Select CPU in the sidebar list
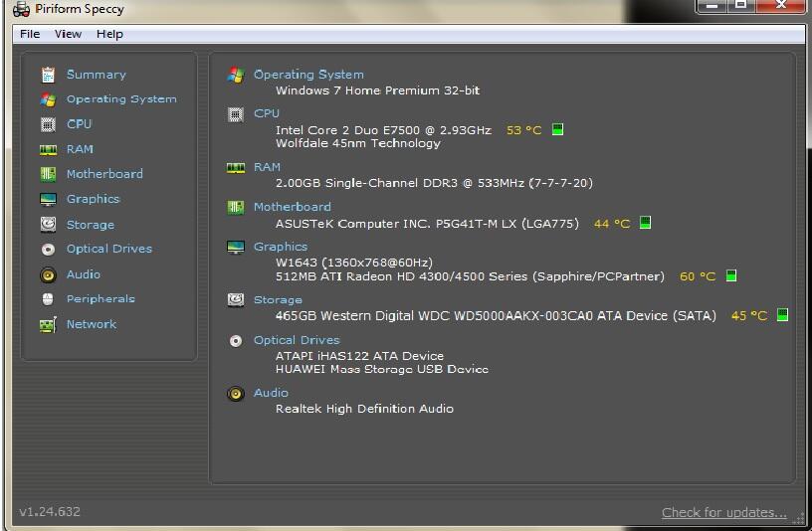The width and height of the screenshot is (812, 531). coord(80,124)
